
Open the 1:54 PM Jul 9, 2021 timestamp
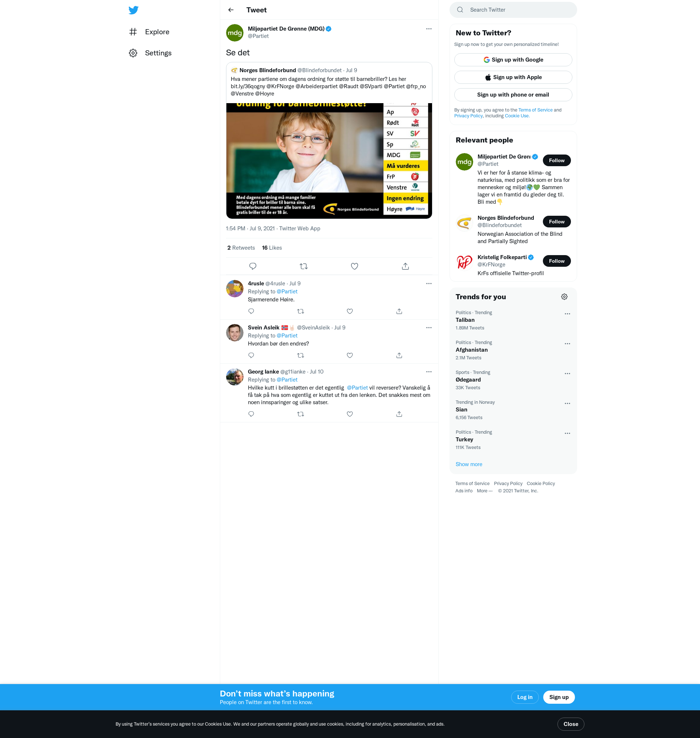(250, 229)
